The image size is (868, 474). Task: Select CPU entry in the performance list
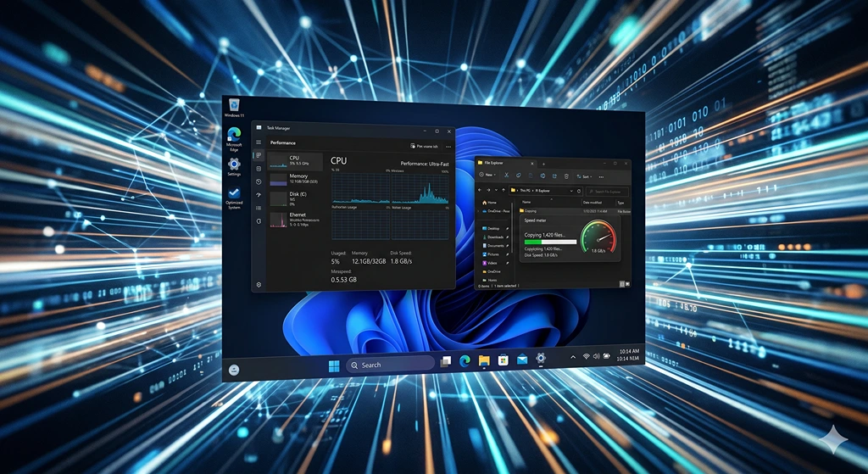click(x=296, y=162)
